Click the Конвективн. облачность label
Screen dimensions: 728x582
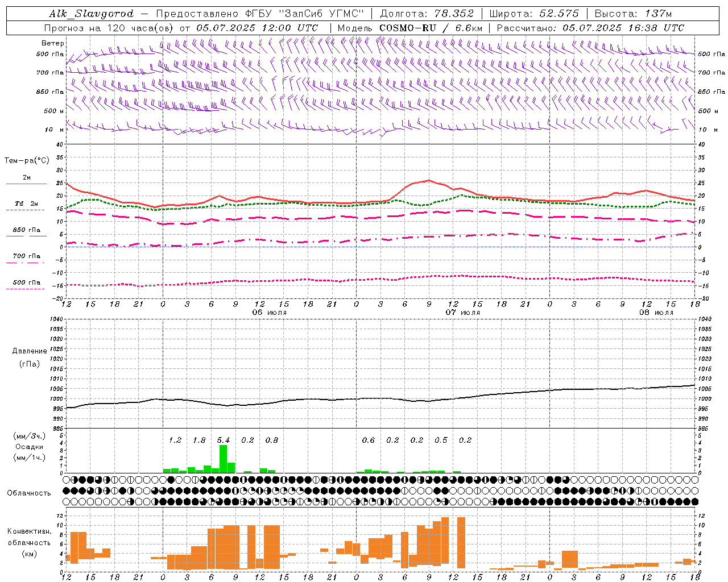tap(29, 537)
